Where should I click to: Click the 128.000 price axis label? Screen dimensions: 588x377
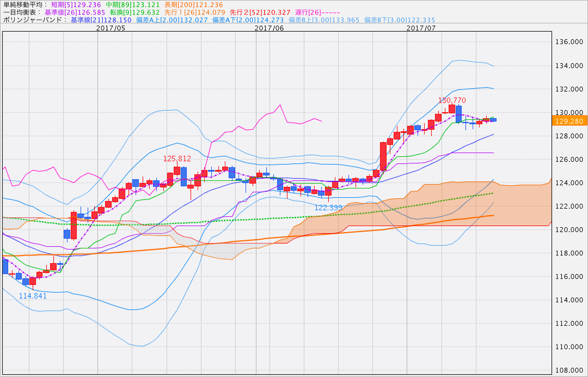coord(569,136)
